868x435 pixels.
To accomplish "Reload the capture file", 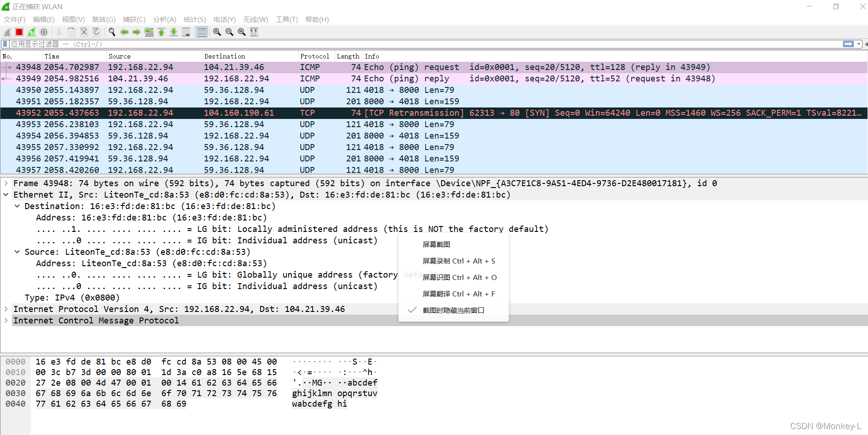I will pos(96,32).
